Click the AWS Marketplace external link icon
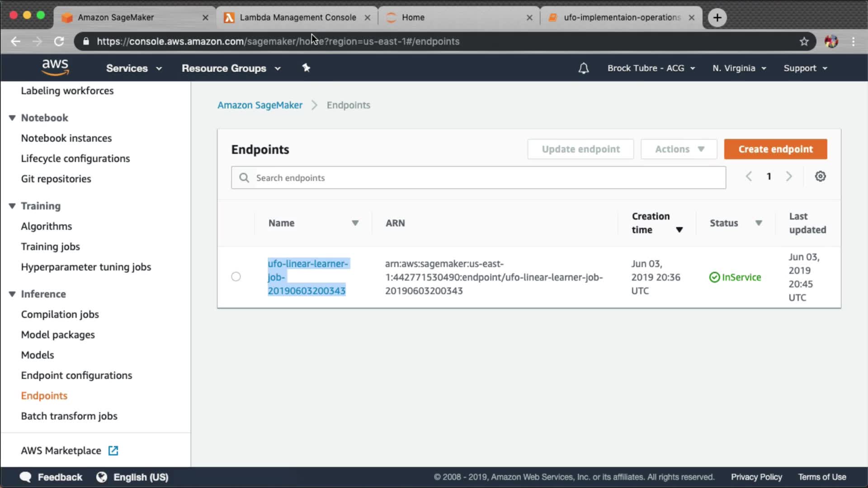The width and height of the screenshot is (868, 488). [x=113, y=450]
